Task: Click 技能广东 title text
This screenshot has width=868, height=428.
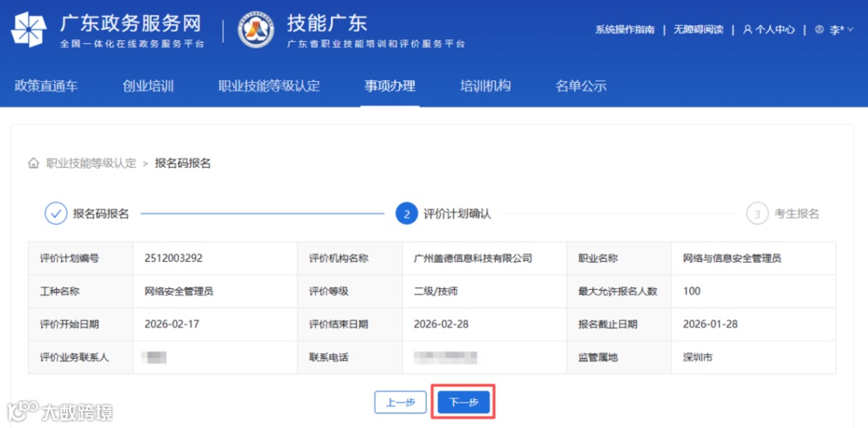Action: (326, 23)
